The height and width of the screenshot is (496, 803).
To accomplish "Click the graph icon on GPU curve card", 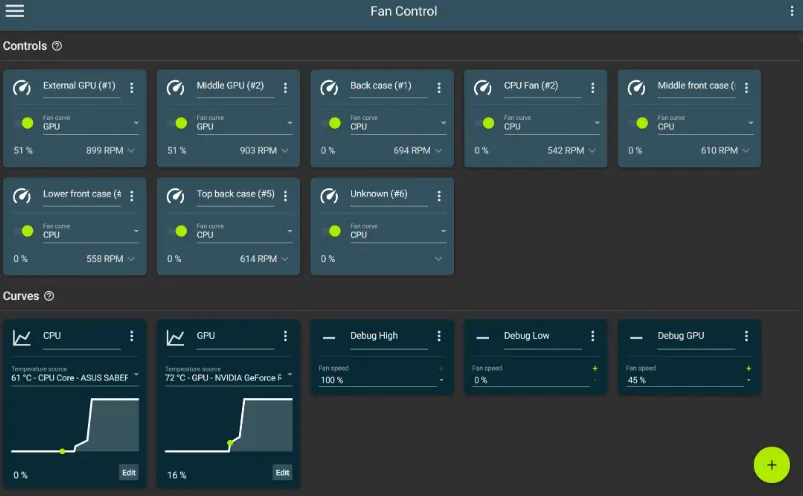I will click(x=175, y=337).
